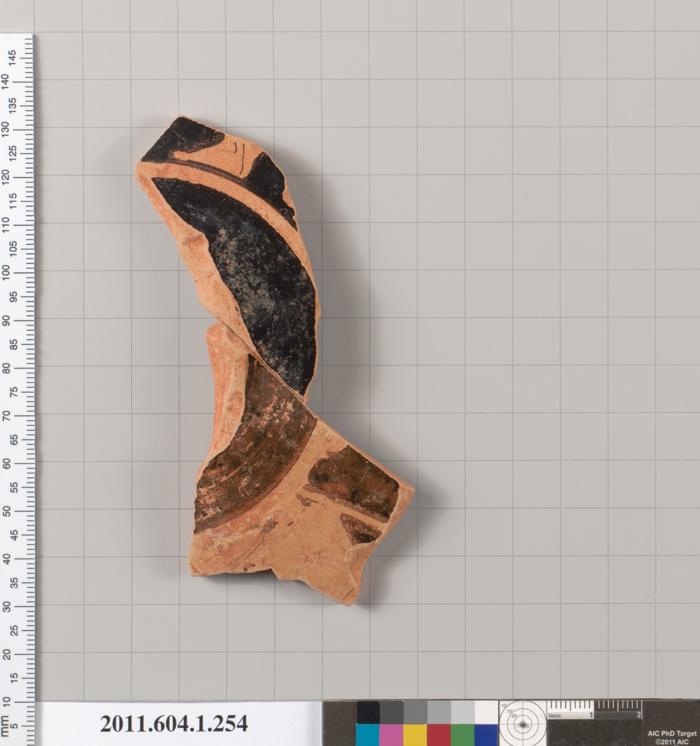The image size is (700, 746).
Task: Click the Metric scale label
Action: tap(555, 716)
